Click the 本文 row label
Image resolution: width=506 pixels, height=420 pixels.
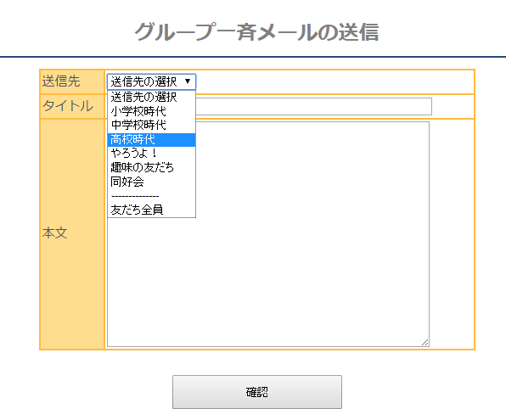pyautogui.click(x=54, y=232)
